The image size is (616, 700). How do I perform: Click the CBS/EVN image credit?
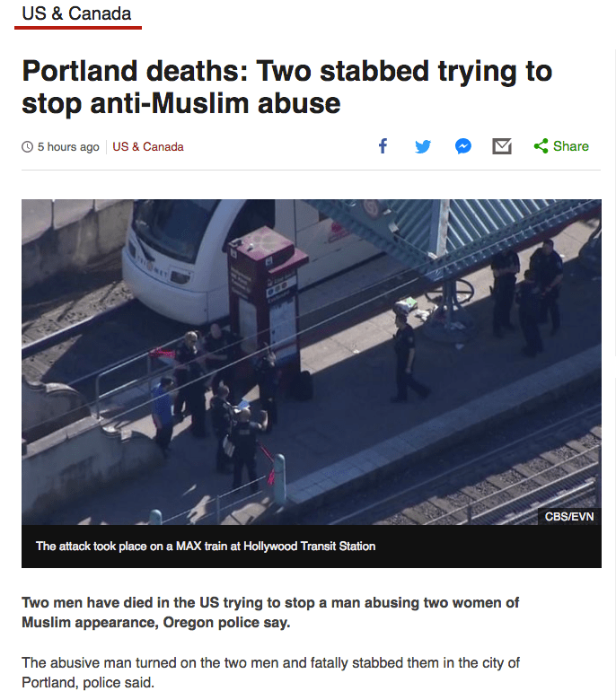click(x=569, y=517)
